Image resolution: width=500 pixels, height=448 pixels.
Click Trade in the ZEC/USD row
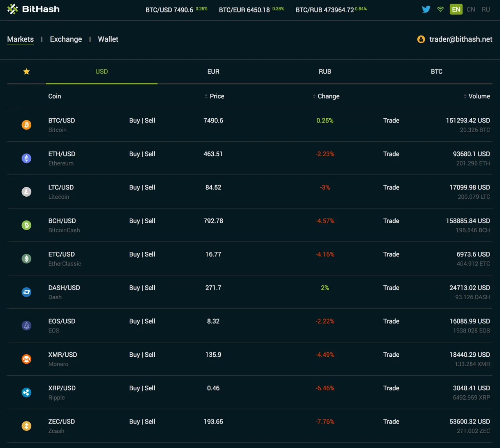(x=391, y=422)
